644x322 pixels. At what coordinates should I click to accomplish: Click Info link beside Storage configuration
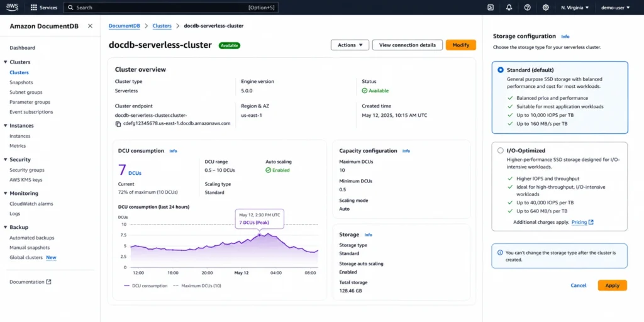(565, 36)
